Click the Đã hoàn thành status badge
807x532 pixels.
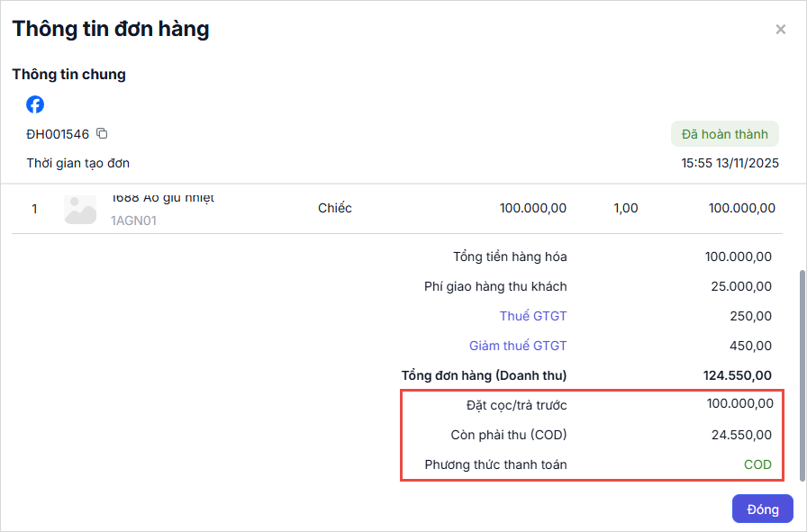(724, 134)
